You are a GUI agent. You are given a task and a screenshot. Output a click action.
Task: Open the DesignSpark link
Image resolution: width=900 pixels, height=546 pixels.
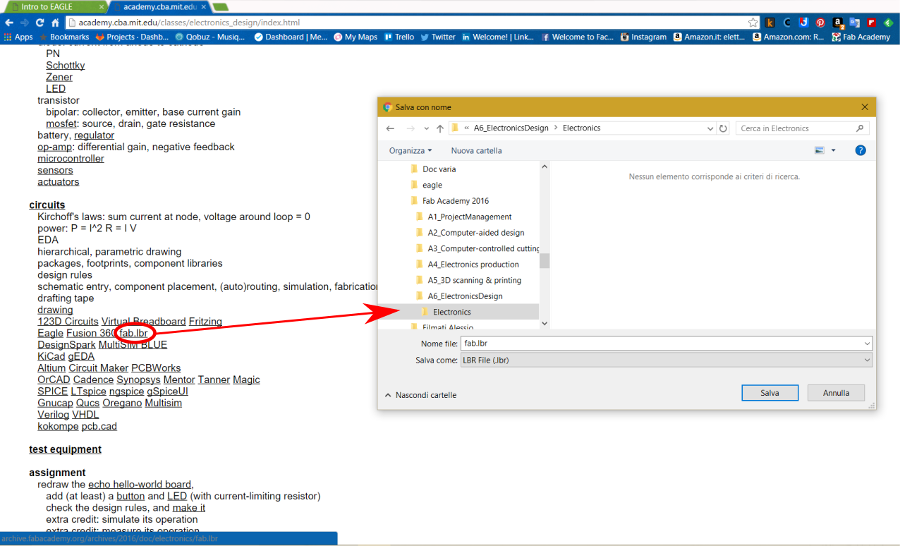[66, 345]
